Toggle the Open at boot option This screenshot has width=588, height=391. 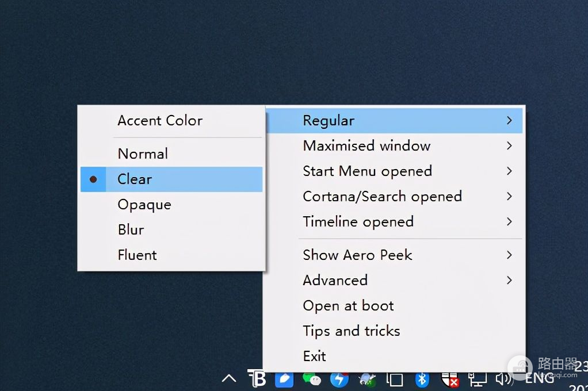coord(349,306)
